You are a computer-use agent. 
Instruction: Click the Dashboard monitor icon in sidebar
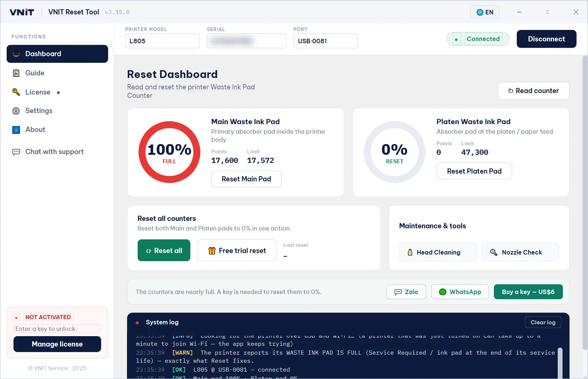16,54
